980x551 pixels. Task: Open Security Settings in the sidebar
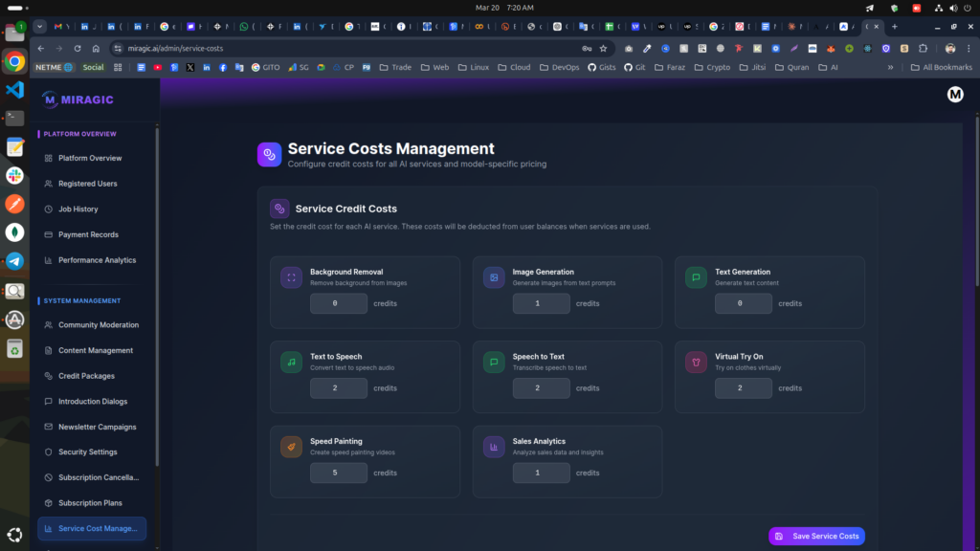(x=91, y=452)
